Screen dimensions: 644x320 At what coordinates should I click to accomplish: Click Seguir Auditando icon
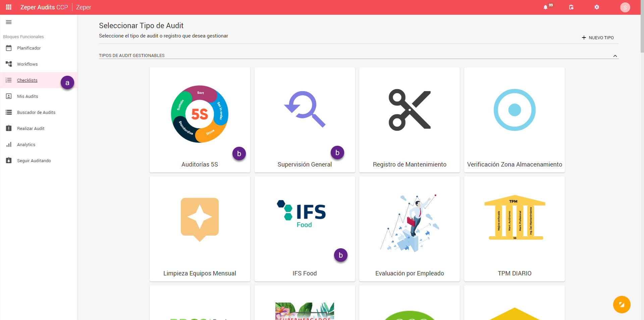pos(9,161)
